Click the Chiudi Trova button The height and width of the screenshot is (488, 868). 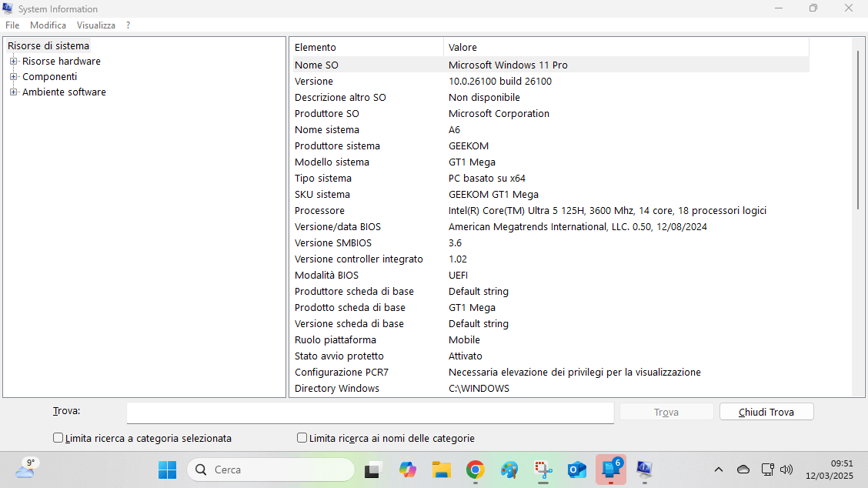pos(766,412)
